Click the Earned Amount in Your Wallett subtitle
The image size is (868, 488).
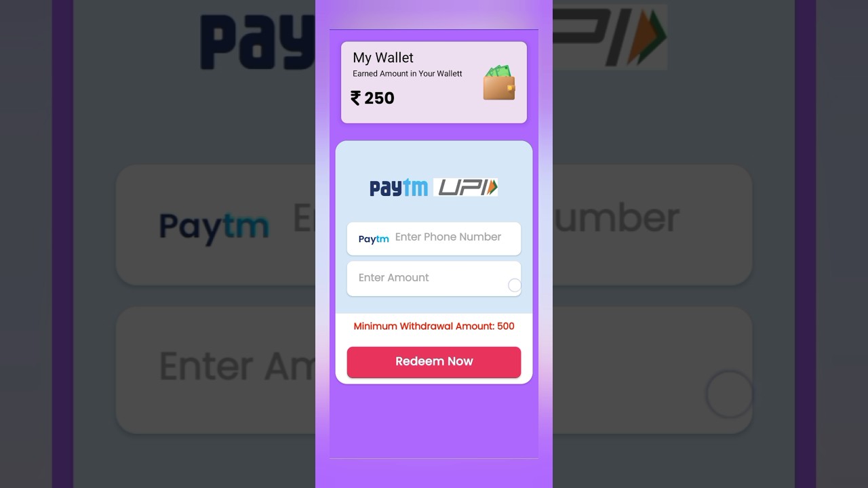tap(408, 74)
